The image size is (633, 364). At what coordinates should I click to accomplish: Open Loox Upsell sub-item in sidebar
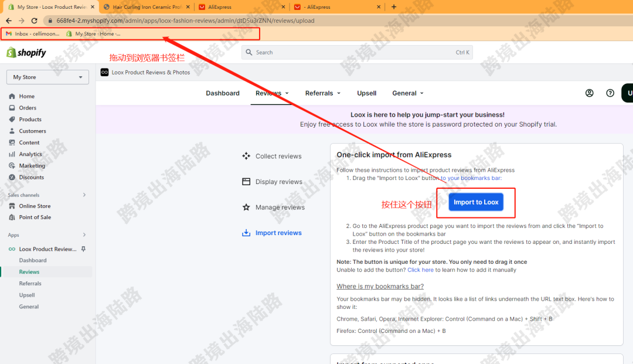26,295
